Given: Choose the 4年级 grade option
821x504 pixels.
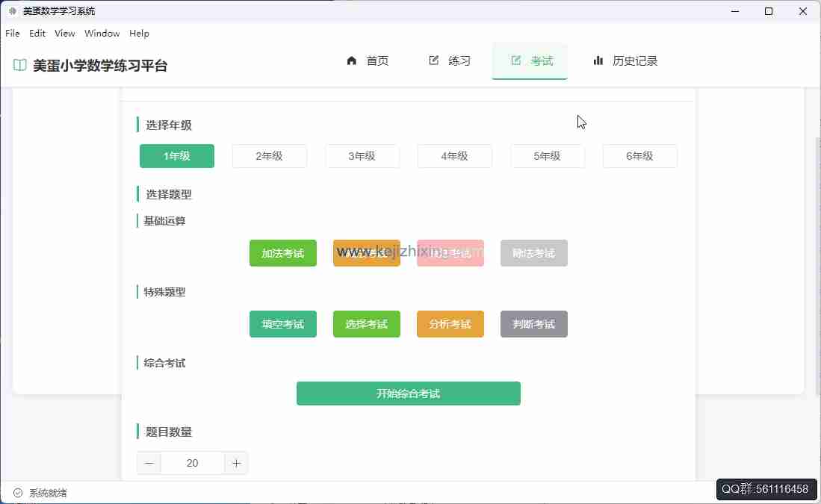Looking at the screenshot, I should tap(454, 156).
